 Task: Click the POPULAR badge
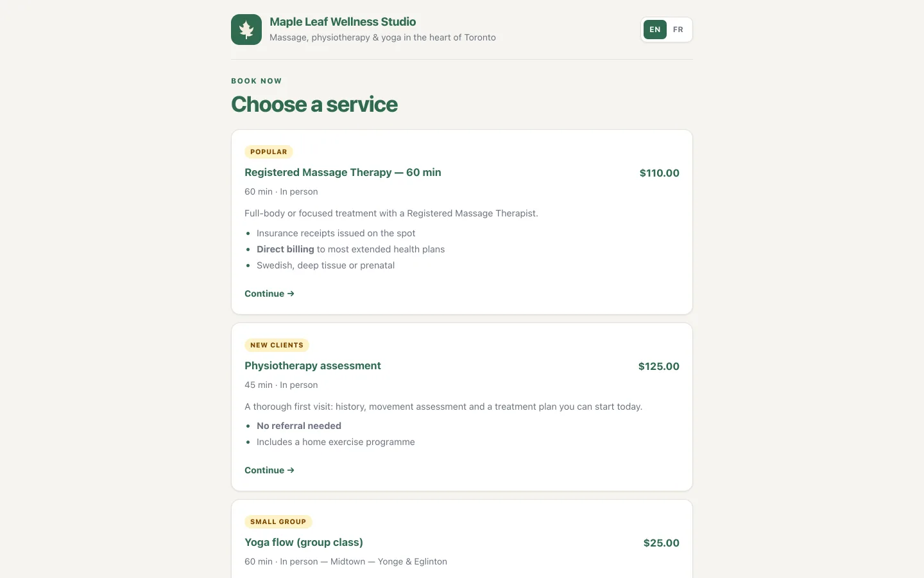click(x=269, y=152)
